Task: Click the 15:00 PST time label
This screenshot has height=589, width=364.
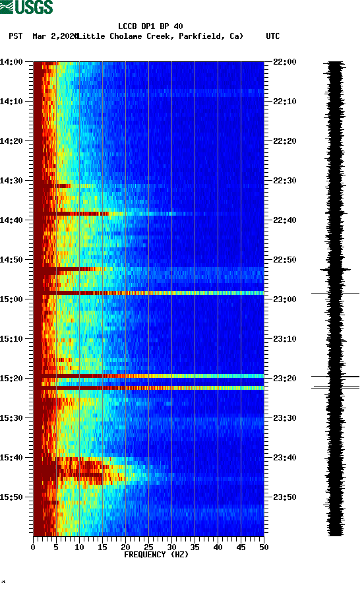Action: 12,299
